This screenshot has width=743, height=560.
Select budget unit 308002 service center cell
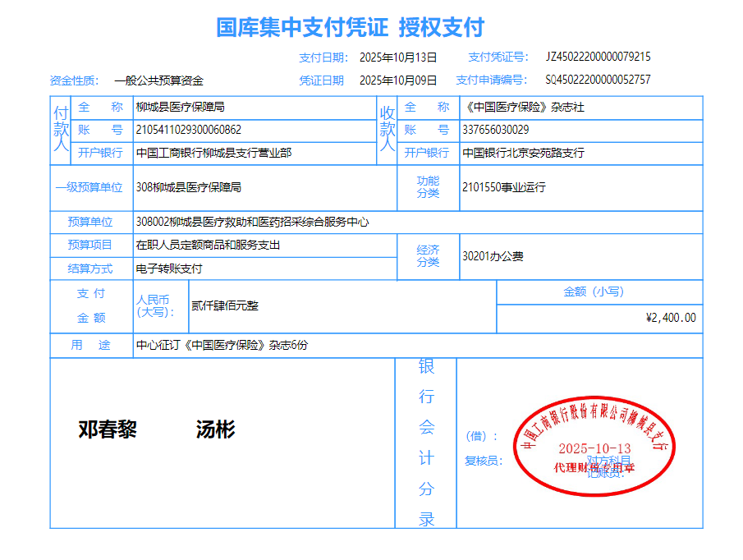(x=252, y=222)
